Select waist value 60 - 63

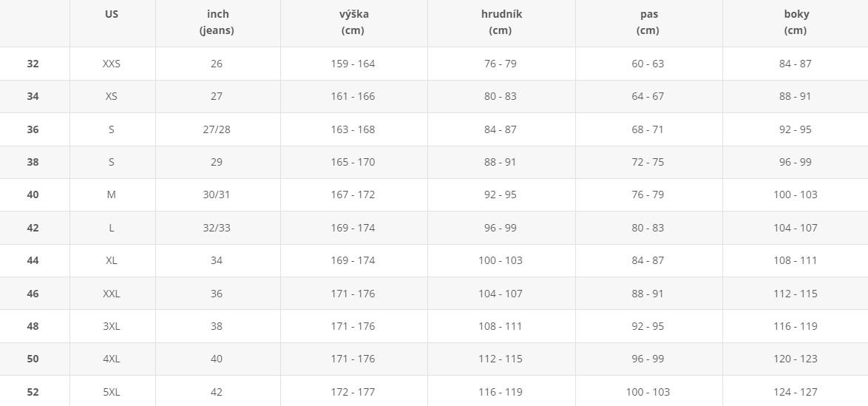tap(648, 64)
